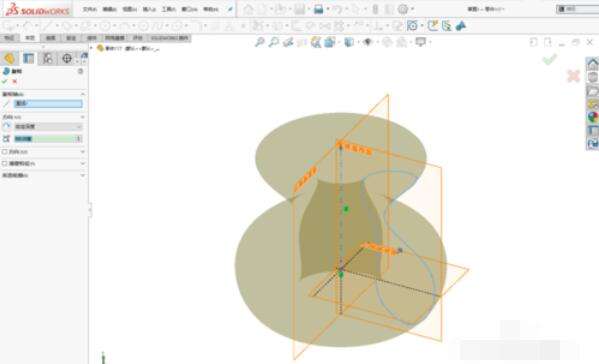Viewport: 599px width, 364px height.
Task: Open the Appearances color ball task pane icon
Action: [593, 117]
